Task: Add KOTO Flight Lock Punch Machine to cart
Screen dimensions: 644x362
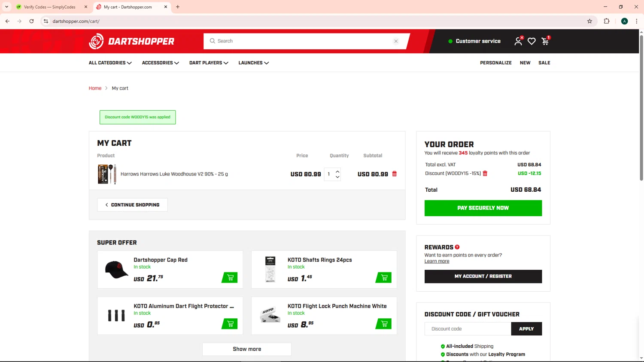Action: [x=383, y=324]
